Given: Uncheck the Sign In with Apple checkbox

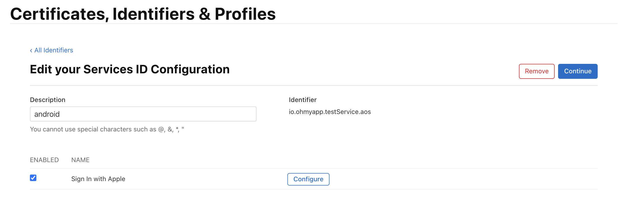Looking at the screenshot, I should [33, 178].
